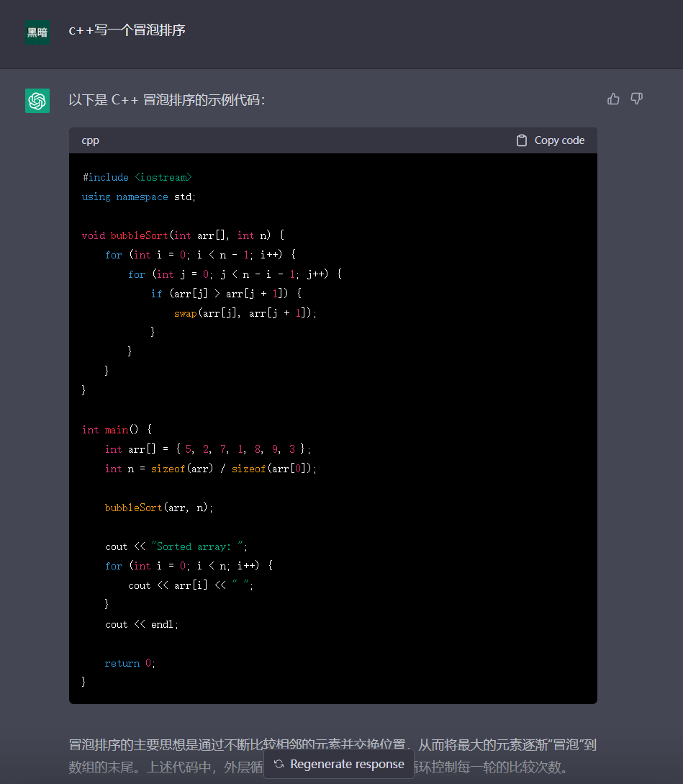Click the explanation paragraph starting 冒泡排序的主要思想

[333, 745]
